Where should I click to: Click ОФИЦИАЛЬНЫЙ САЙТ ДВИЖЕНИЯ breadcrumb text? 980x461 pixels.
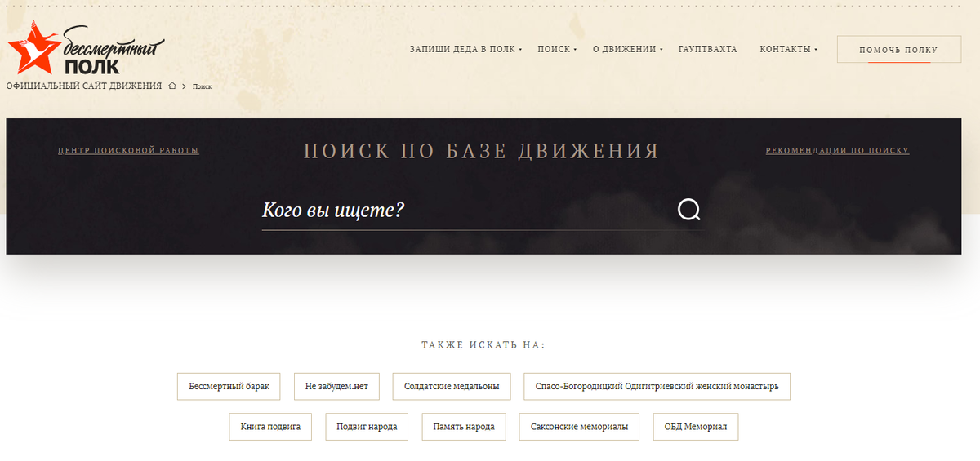(x=84, y=86)
